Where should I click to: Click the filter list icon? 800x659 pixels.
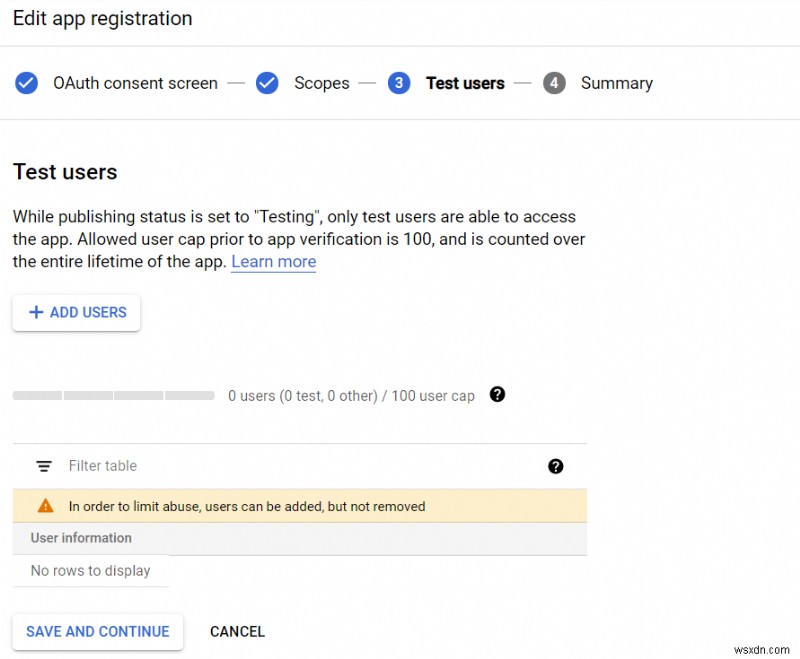(x=44, y=466)
